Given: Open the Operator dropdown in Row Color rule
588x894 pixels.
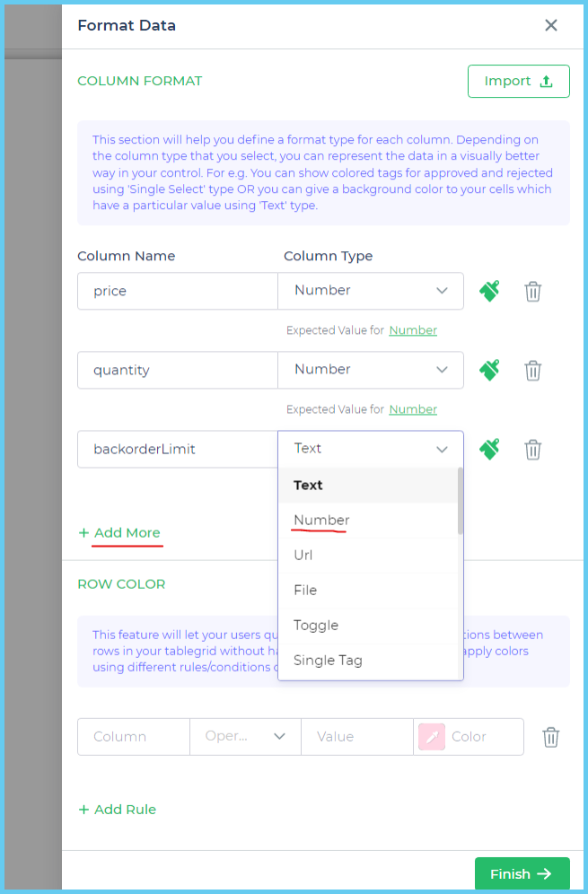Looking at the screenshot, I should pos(244,737).
